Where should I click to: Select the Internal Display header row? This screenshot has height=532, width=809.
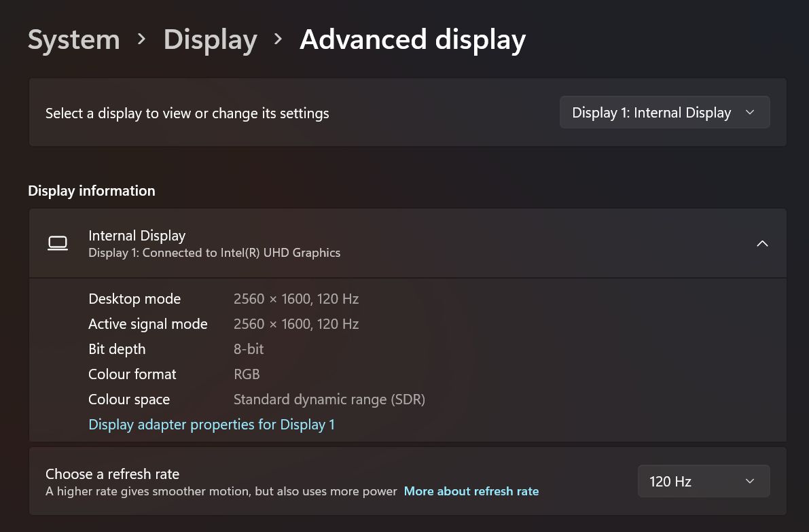click(x=408, y=243)
